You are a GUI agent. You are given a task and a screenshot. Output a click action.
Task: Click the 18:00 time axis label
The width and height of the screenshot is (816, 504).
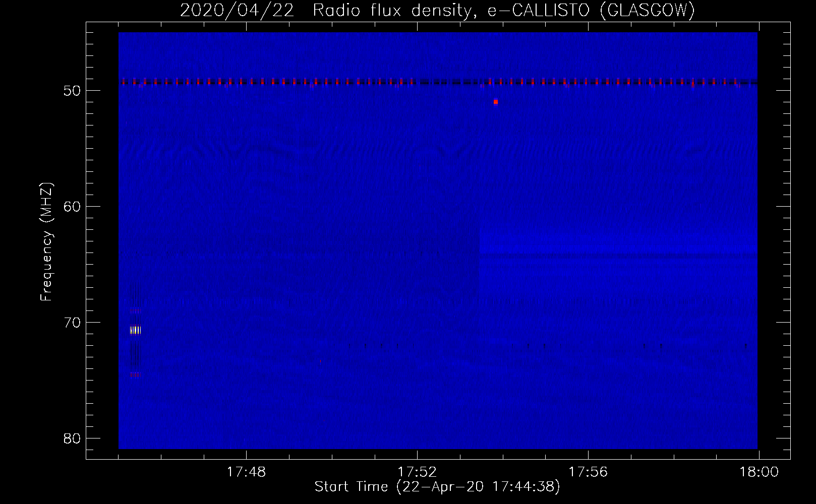tap(759, 472)
